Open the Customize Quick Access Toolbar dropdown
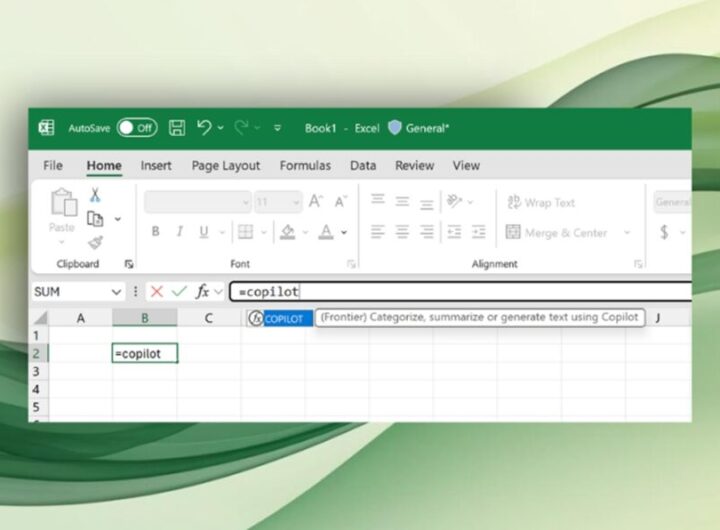This screenshot has width=720, height=530. [277, 128]
